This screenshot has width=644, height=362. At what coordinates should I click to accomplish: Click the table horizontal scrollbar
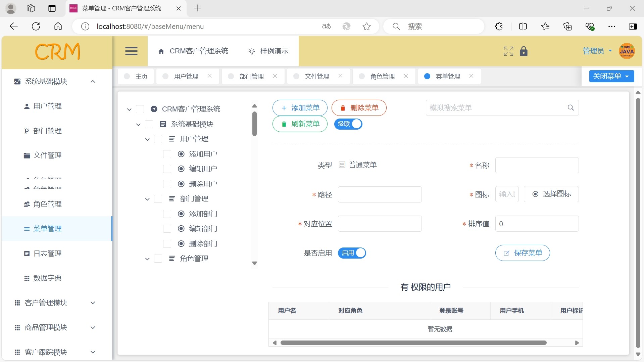[413, 343]
